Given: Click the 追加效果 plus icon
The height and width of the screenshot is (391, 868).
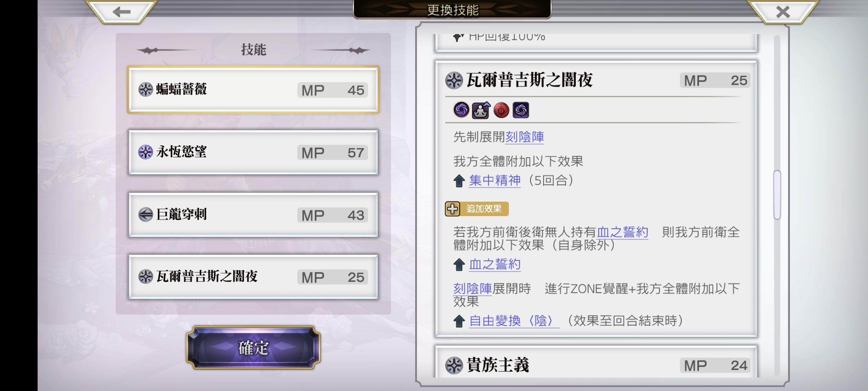Looking at the screenshot, I should (452, 209).
